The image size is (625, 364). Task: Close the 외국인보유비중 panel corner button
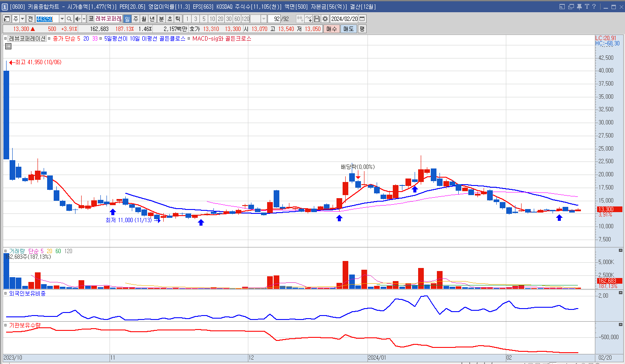tap(621, 292)
